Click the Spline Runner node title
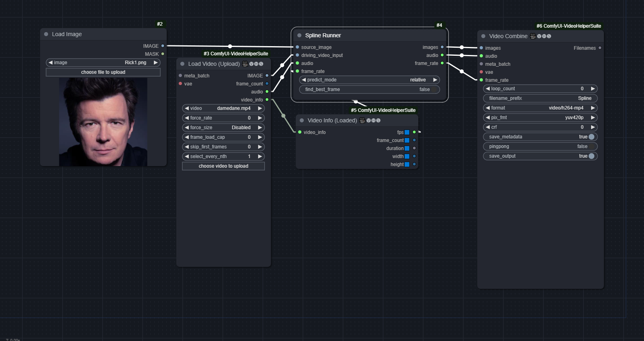The image size is (644, 341). [323, 35]
